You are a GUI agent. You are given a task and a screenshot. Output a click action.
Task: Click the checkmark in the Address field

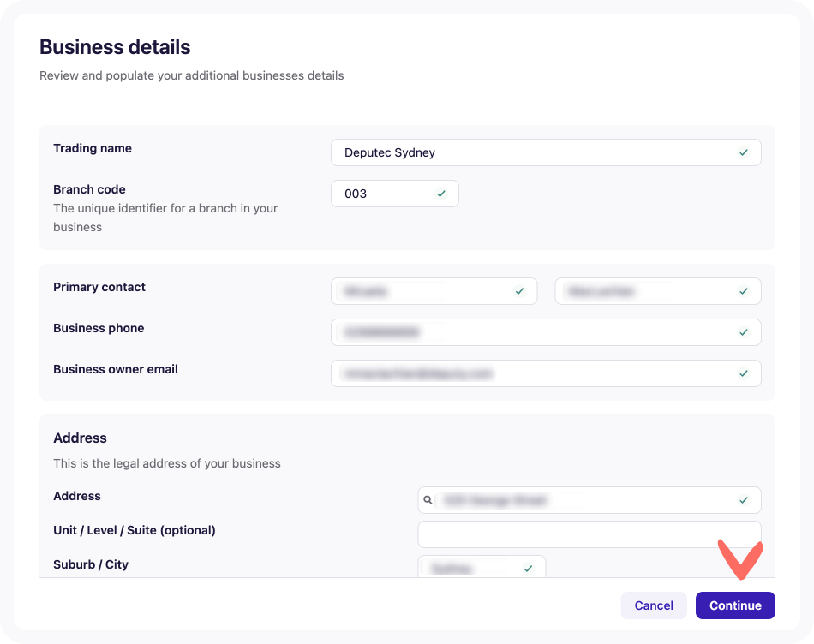tap(745, 499)
